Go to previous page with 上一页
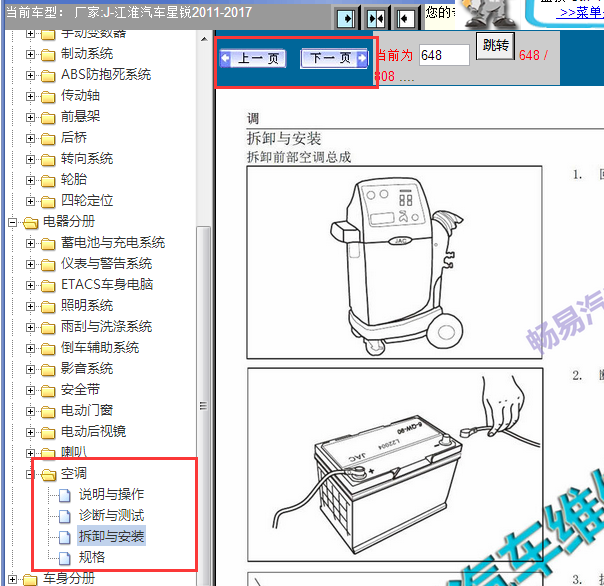Viewport: 604px width, 586px height. (252, 59)
